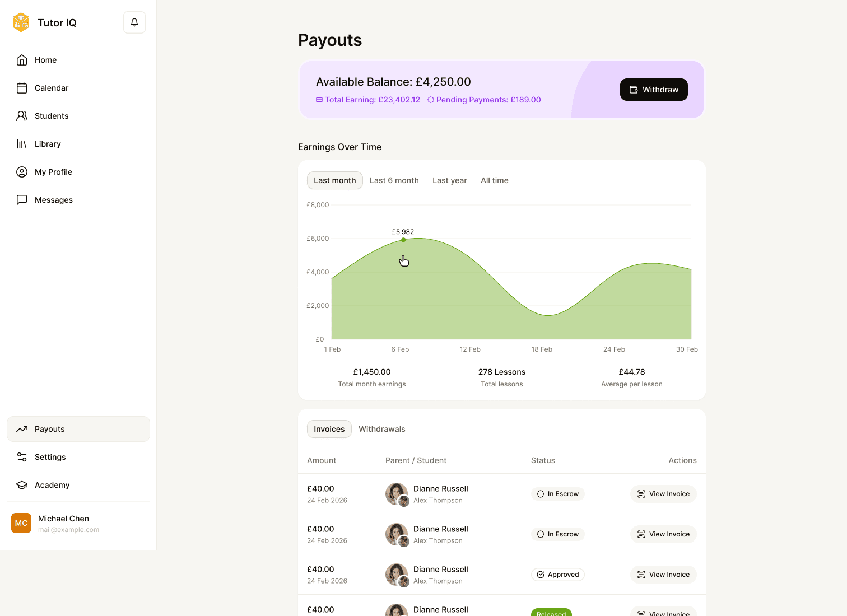Click the Academy graduation cap icon
Image resolution: width=847 pixels, height=616 pixels.
[x=22, y=485]
